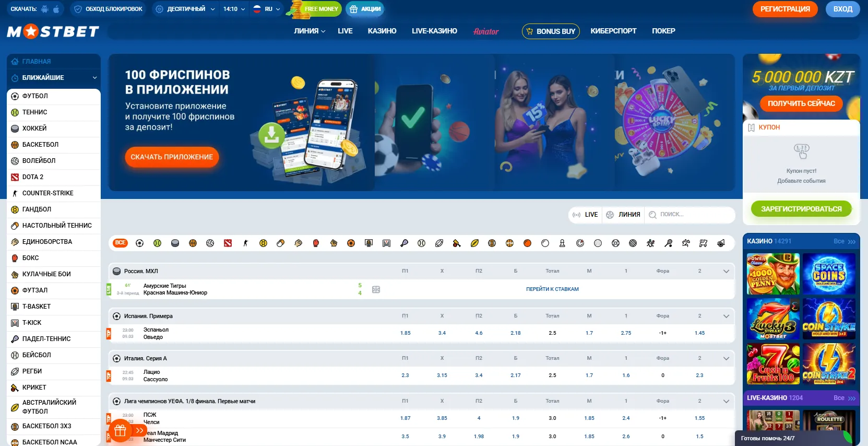Click the BONUS BUY button
868x446 pixels.
[x=551, y=31]
